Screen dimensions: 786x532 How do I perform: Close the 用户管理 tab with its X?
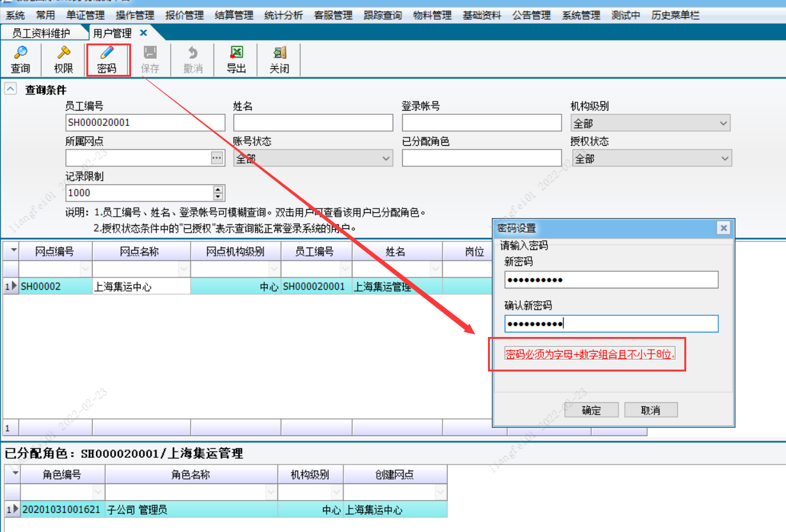coord(143,33)
